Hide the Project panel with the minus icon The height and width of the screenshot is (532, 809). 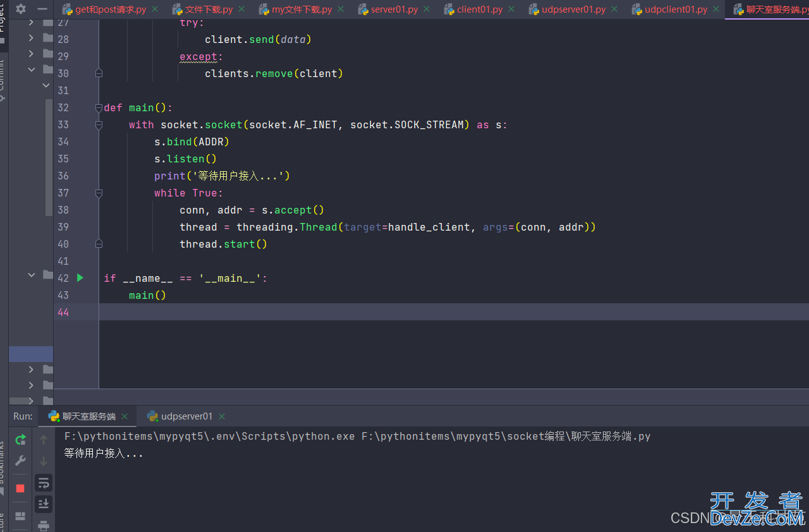(42, 9)
